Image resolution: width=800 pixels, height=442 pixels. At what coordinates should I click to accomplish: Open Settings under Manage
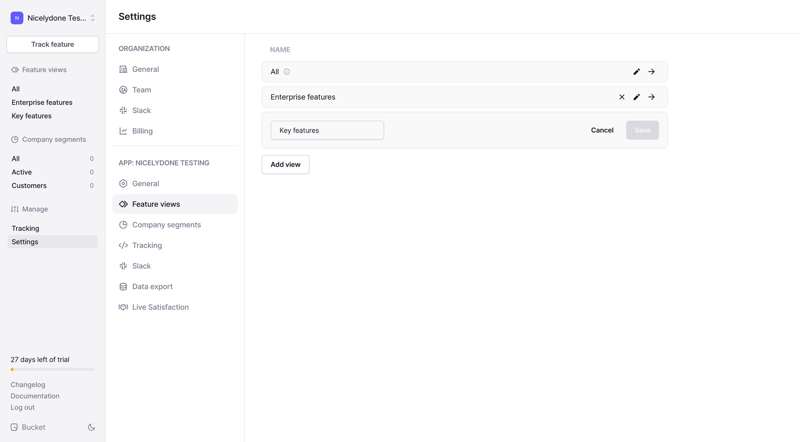(53, 242)
